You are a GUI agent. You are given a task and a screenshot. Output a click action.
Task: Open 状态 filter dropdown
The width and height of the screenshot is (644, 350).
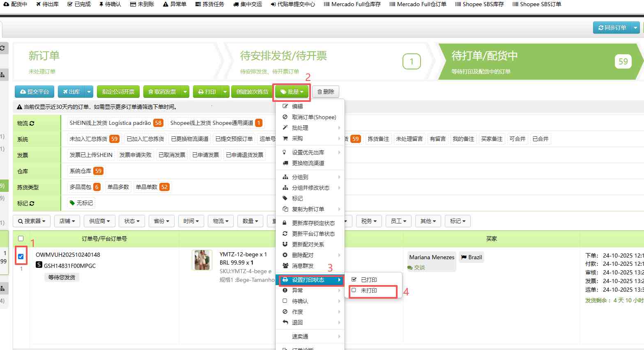(x=132, y=221)
